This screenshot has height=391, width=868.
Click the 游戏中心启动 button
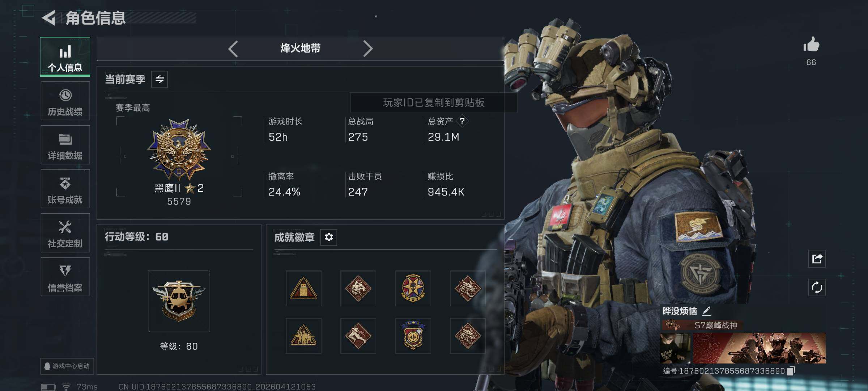[67, 366]
